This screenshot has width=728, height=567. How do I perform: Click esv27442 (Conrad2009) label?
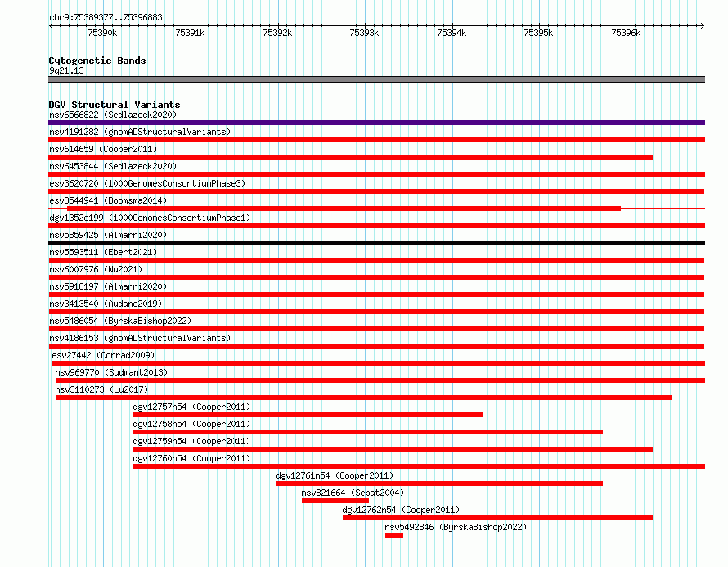point(103,355)
